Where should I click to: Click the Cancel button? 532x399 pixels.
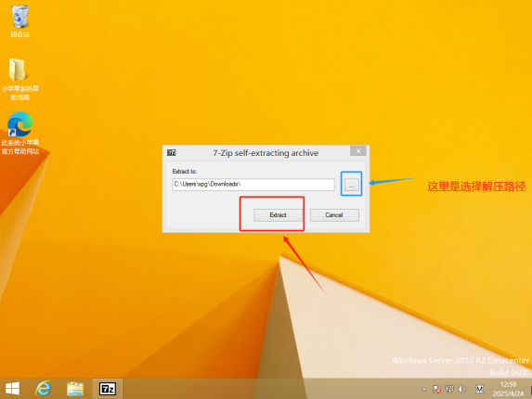click(x=334, y=215)
